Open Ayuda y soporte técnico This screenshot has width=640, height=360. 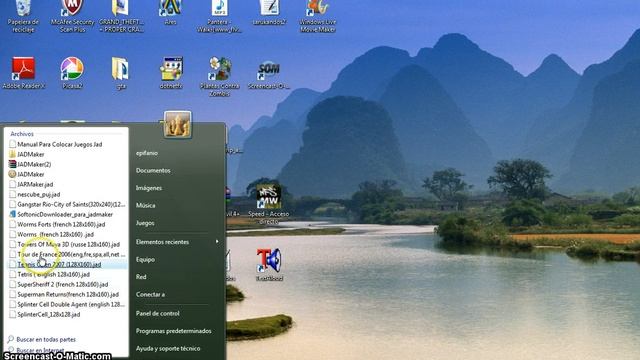[x=168, y=349]
